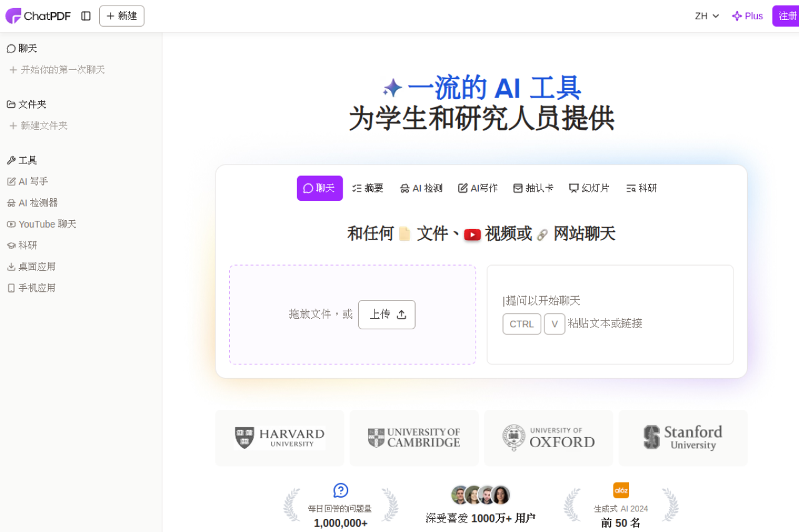The width and height of the screenshot is (799, 532).
Task: Open 科研 in the sidebar tools
Action: (x=22, y=245)
